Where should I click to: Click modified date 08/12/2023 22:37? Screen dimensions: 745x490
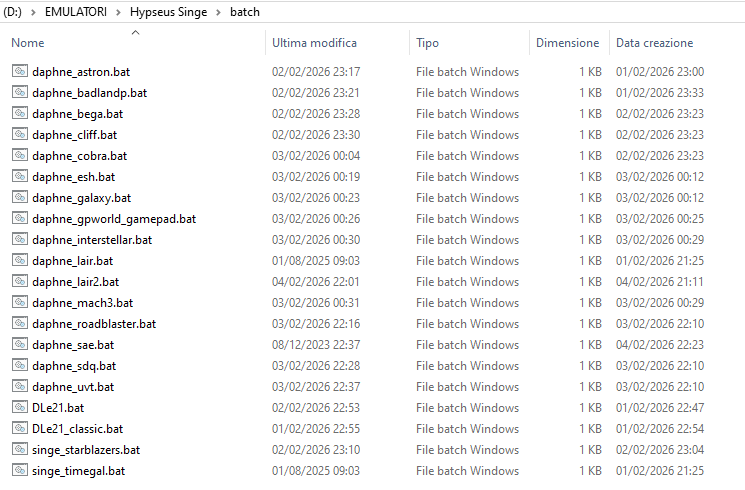point(316,345)
